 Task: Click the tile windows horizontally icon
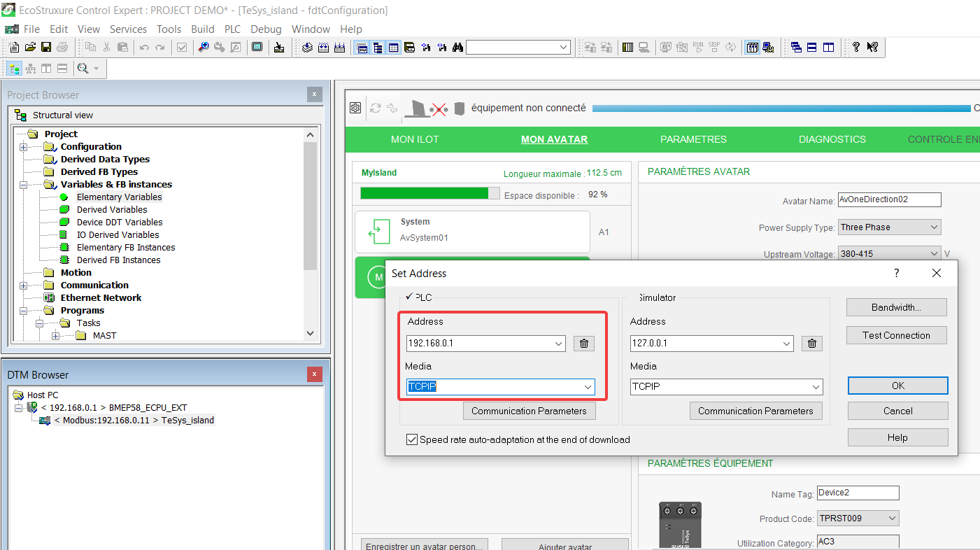tap(812, 48)
